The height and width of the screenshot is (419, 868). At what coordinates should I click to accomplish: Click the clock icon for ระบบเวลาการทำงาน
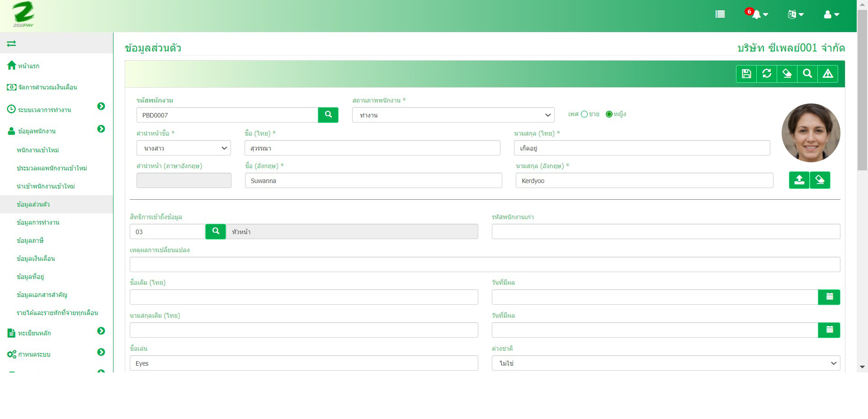[12, 109]
